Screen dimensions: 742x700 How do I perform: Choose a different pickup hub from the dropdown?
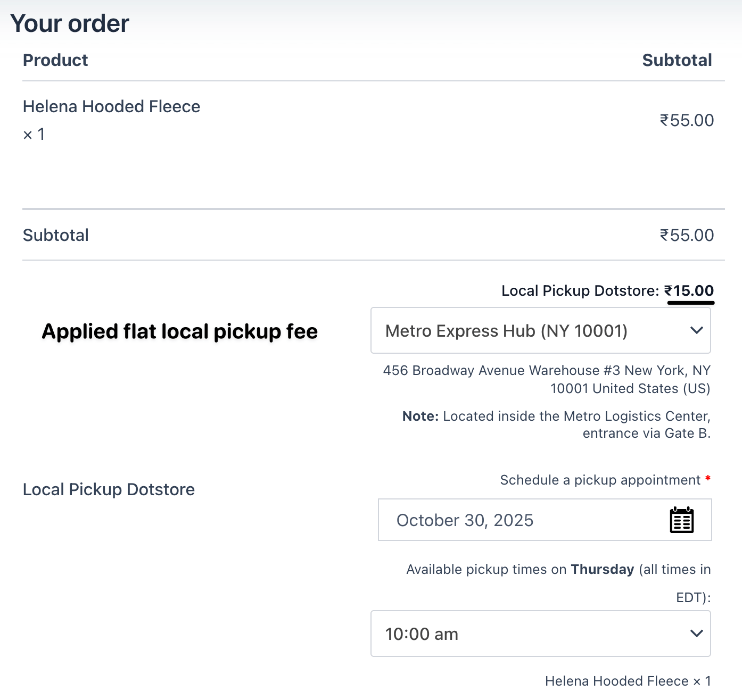coord(540,330)
